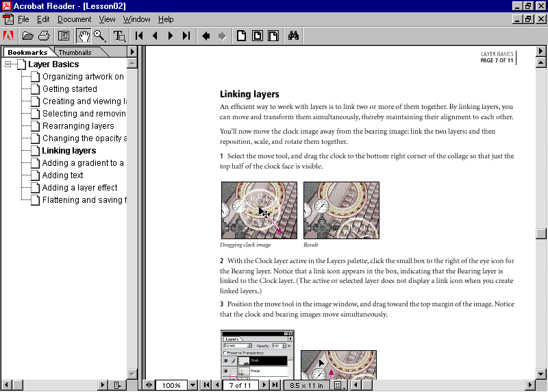Viewport: 548px width, 392px height.
Task: Go to previous page in toolbar
Action: click(155, 36)
